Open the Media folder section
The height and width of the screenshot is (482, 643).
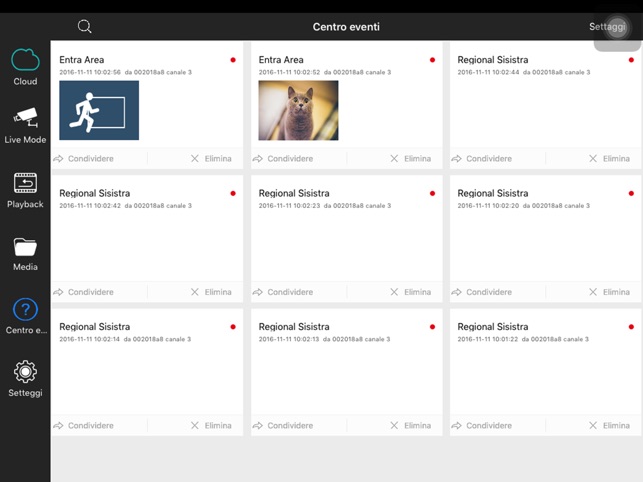(x=25, y=254)
